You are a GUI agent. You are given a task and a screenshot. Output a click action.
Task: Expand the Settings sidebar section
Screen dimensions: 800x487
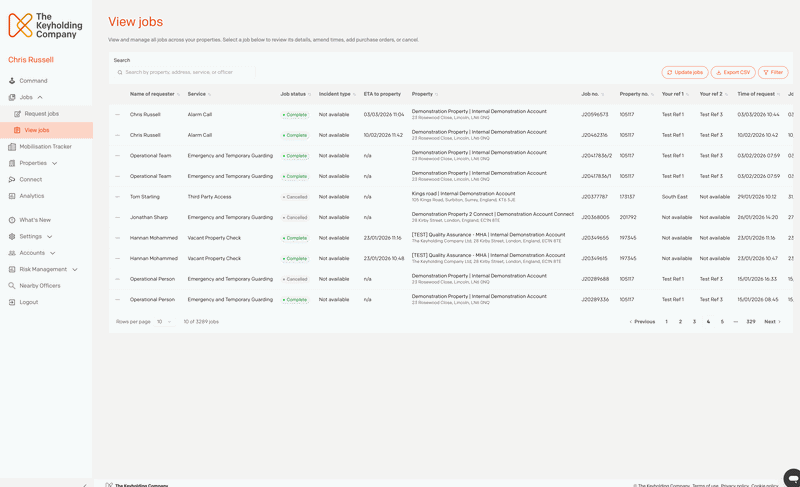coord(49,237)
